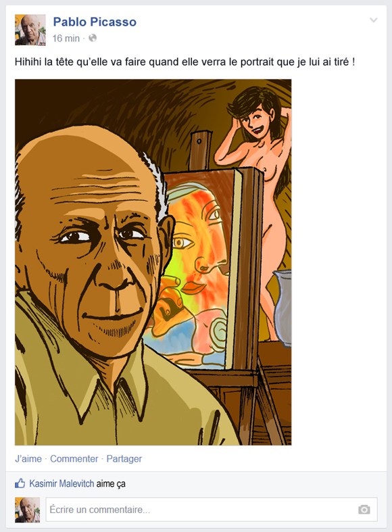Click the post caption starting with 'Hihihi'
This screenshot has width=392, height=532.
(185, 62)
